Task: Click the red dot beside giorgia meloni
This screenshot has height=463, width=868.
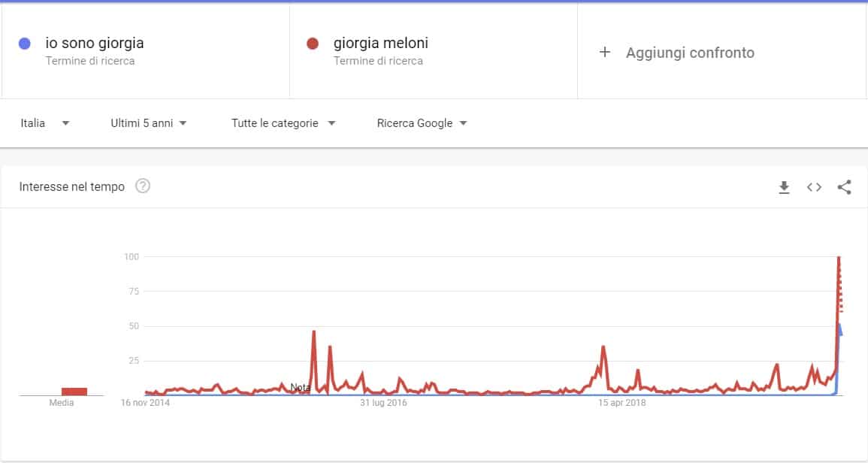Action: coord(313,44)
